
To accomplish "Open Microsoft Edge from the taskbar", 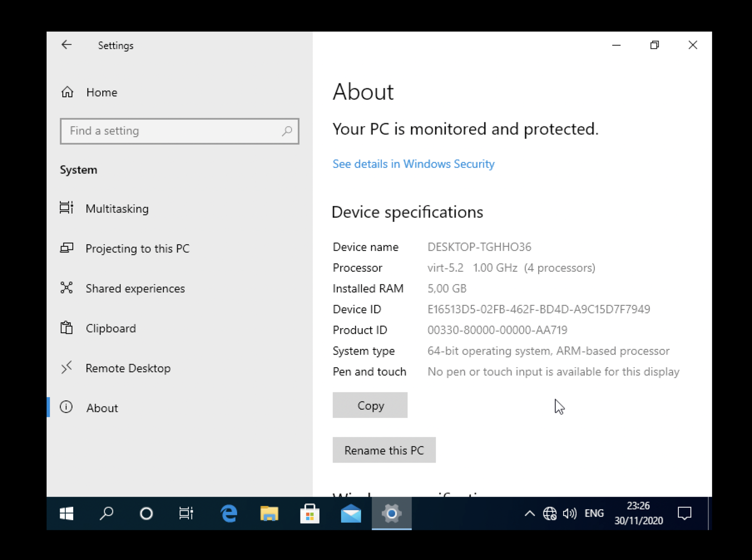I will pyautogui.click(x=229, y=513).
